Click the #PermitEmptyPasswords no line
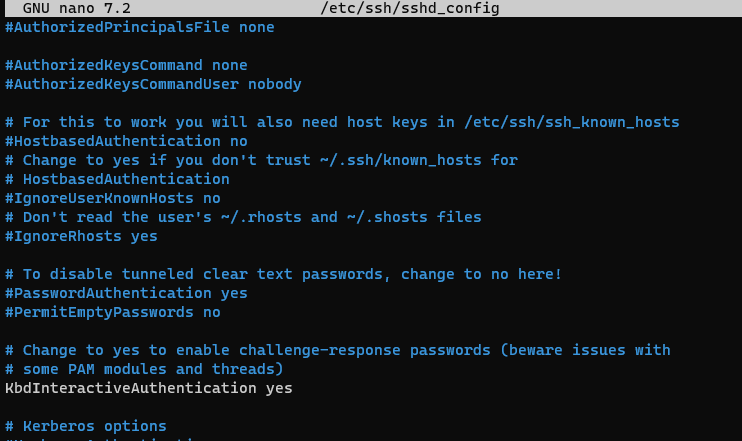742x441 pixels. click(x=113, y=312)
